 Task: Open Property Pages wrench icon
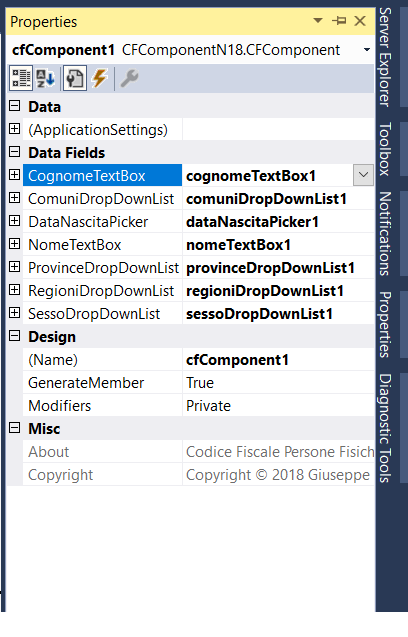coord(130,78)
